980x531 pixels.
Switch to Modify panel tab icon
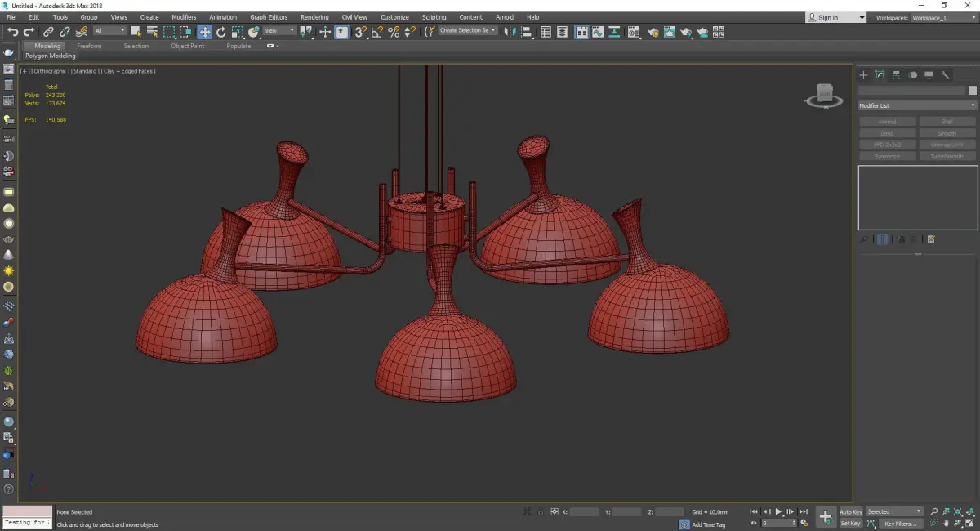(x=880, y=74)
